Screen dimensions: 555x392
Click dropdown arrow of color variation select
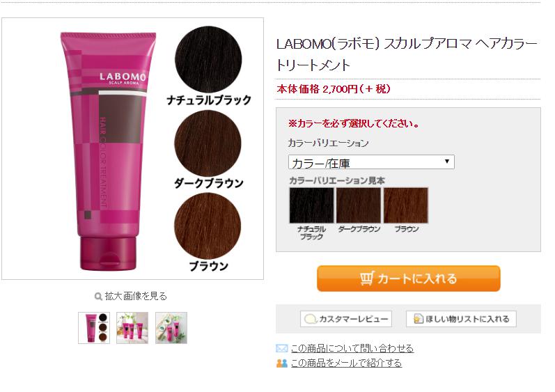tap(446, 162)
